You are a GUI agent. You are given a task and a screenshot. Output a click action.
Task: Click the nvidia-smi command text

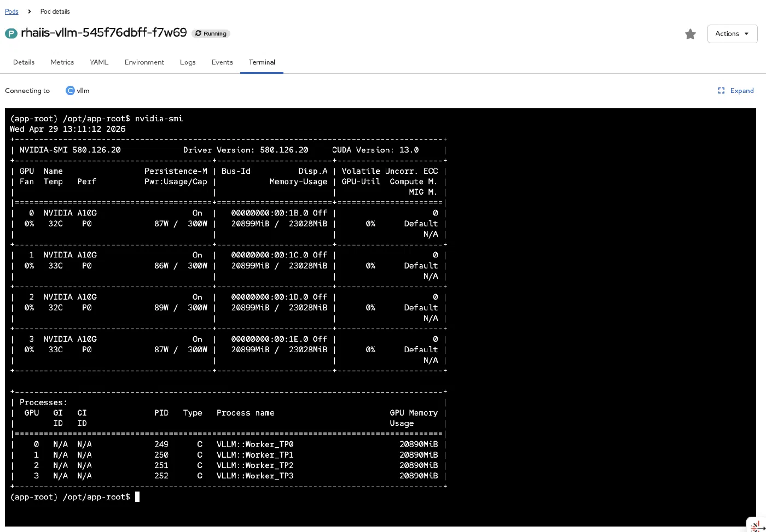pos(159,118)
